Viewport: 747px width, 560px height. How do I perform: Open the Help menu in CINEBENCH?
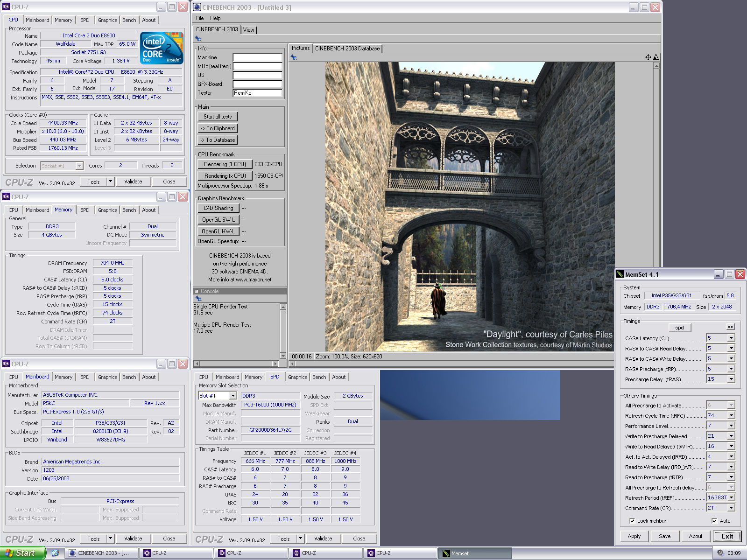click(215, 18)
